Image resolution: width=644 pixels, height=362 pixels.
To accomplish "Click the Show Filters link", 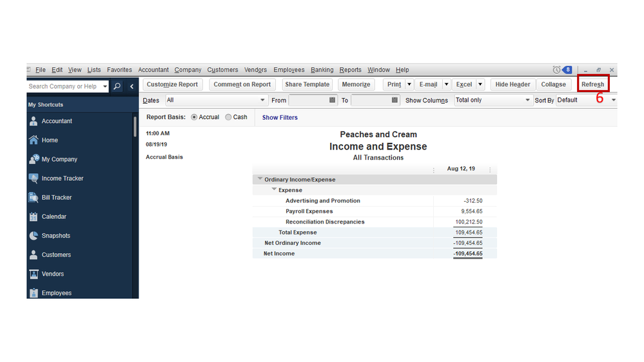I will [280, 117].
